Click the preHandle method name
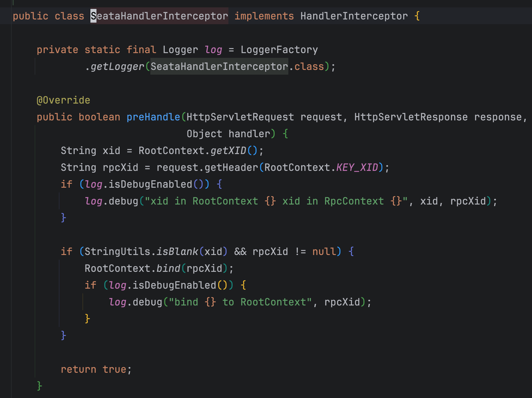The height and width of the screenshot is (398, 532). coord(153,117)
